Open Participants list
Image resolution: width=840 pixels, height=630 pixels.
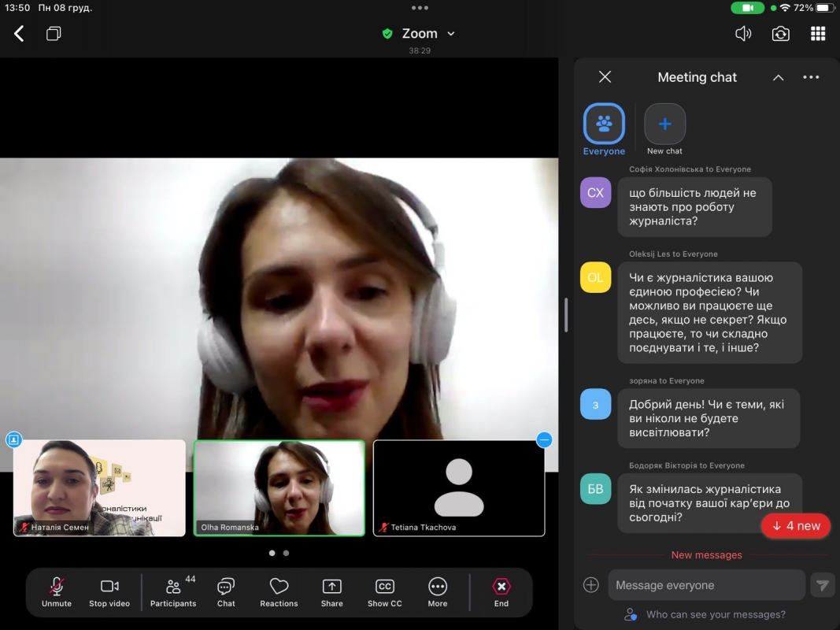(173, 592)
